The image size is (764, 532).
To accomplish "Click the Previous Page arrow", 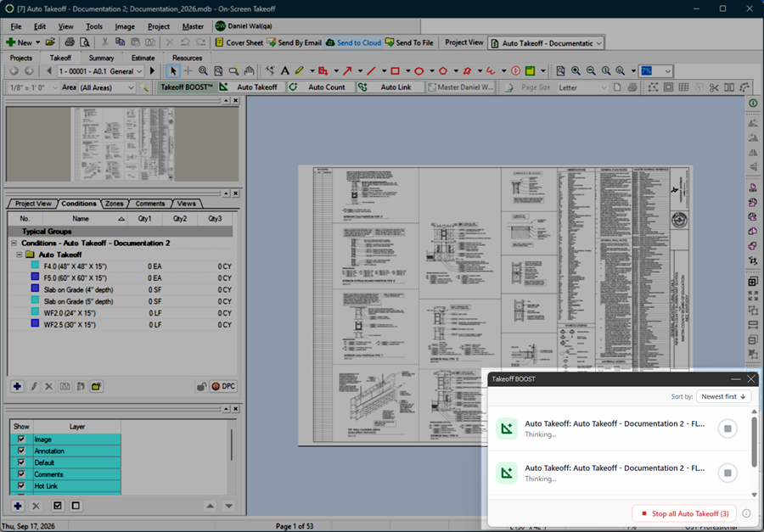I will tap(49, 71).
